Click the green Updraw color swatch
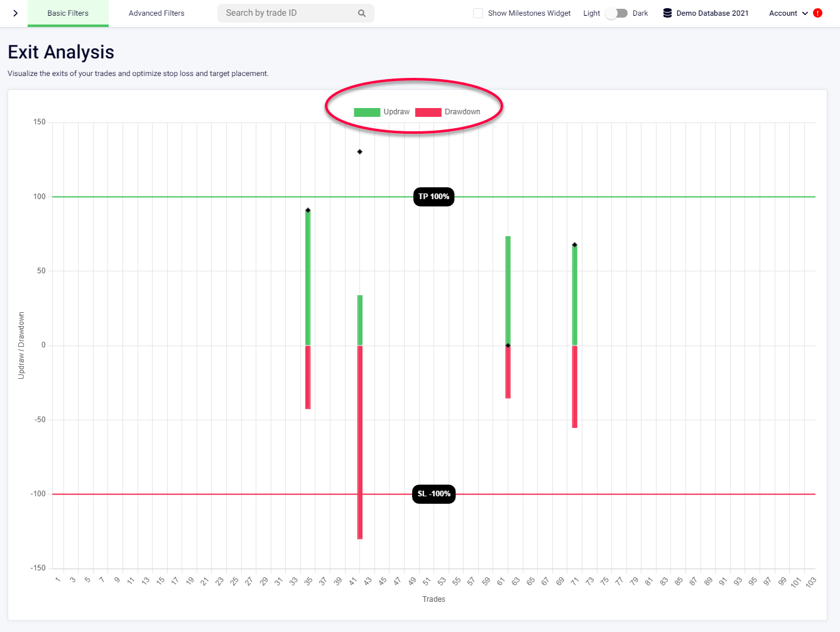 (367, 111)
